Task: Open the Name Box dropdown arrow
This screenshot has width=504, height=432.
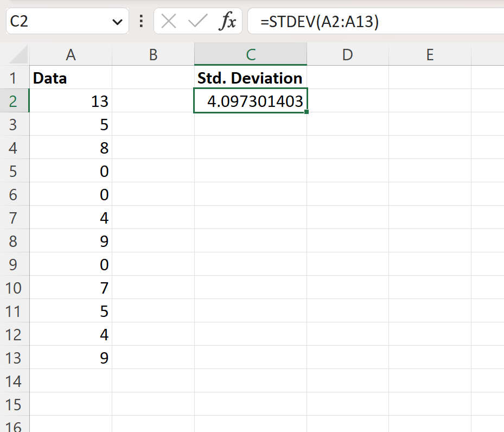Action: 117,22
